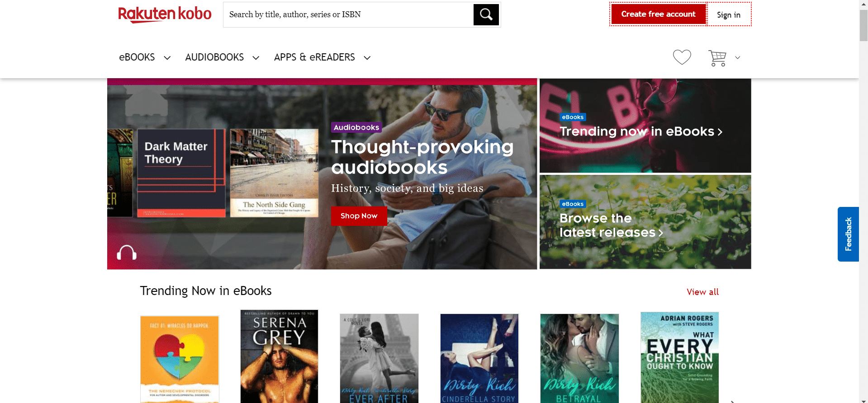Open the blue Feedback side tab
The width and height of the screenshot is (868, 403).
[x=848, y=234]
